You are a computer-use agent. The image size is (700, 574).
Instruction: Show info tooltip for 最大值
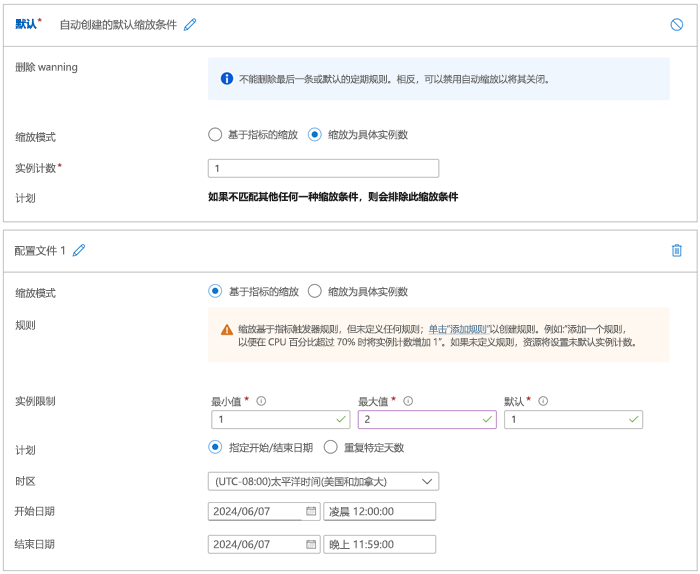click(x=408, y=401)
